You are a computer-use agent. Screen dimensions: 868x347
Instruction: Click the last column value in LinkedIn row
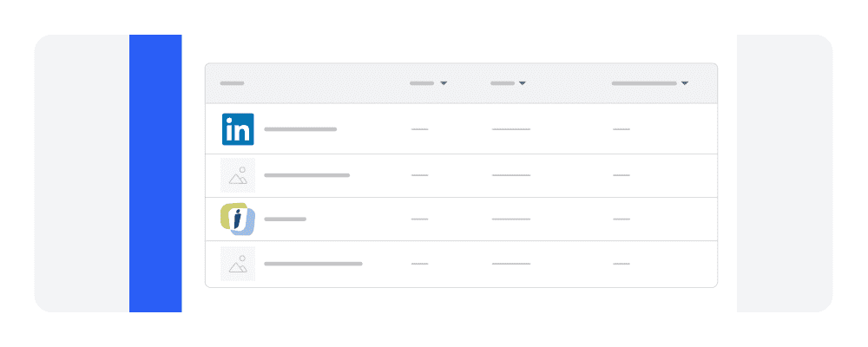point(621,129)
